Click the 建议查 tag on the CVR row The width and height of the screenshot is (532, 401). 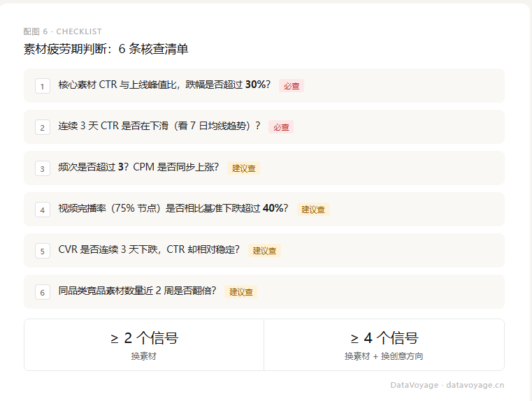(x=264, y=251)
